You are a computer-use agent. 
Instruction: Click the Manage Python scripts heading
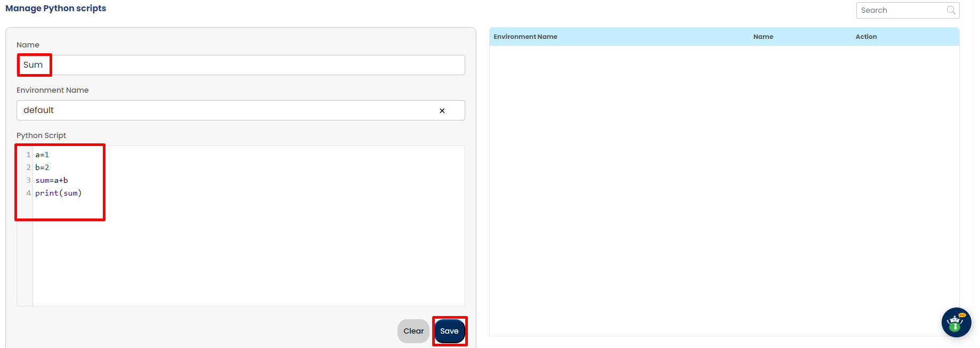(x=55, y=9)
